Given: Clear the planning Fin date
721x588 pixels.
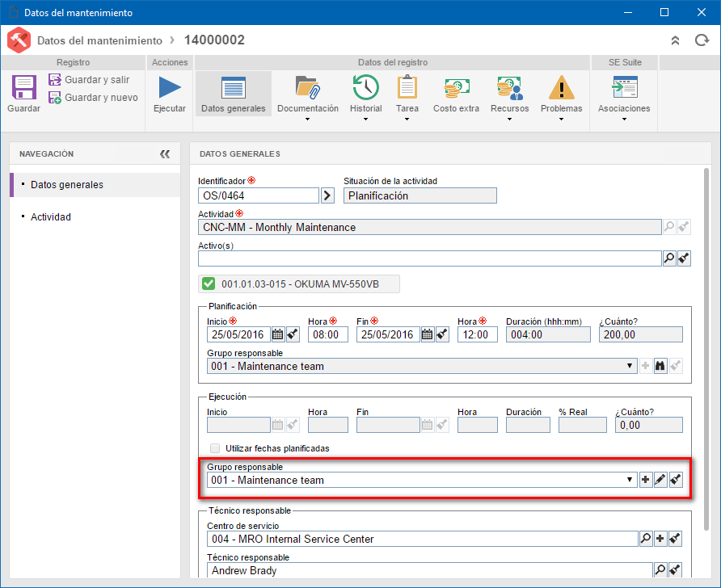Looking at the screenshot, I should point(442,334).
